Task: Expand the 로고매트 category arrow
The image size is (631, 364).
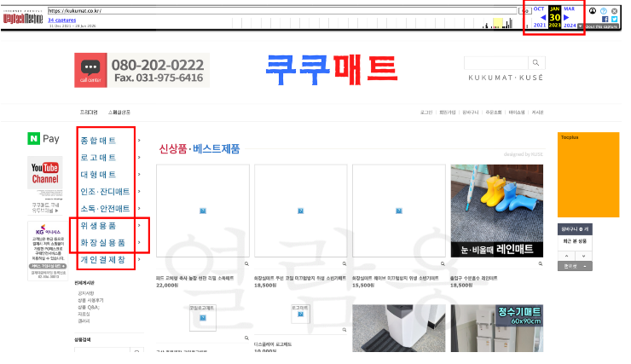Action: [139, 157]
